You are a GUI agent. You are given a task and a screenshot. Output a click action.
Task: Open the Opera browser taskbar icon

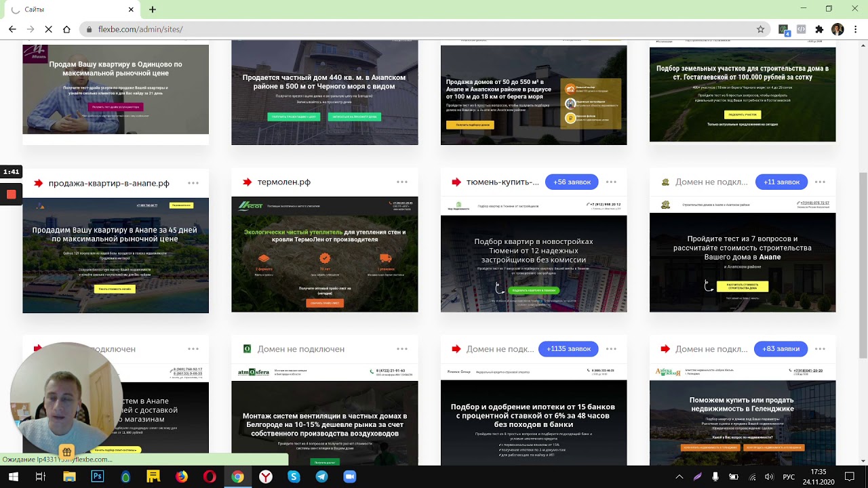tap(210, 476)
